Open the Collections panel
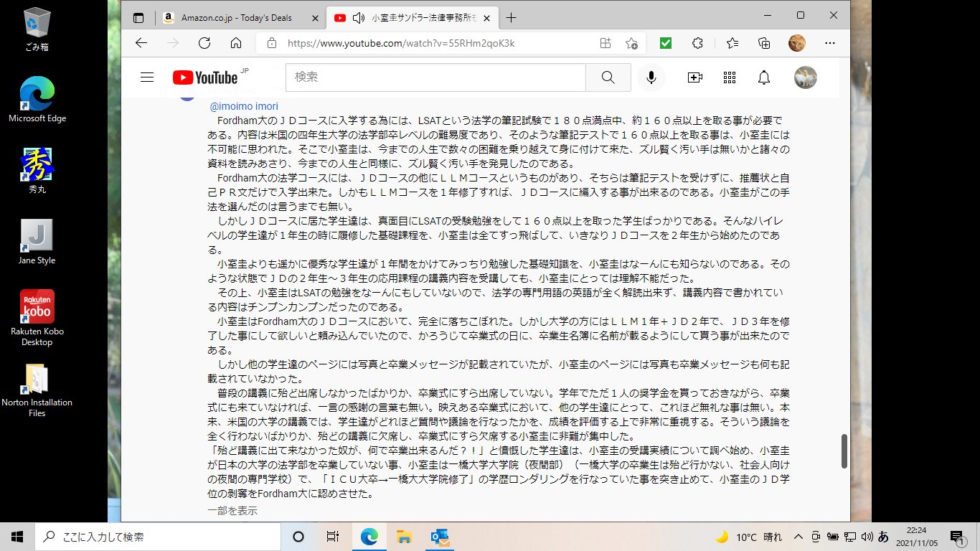Screen dimensions: 980x551 pyautogui.click(x=764, y=43)
